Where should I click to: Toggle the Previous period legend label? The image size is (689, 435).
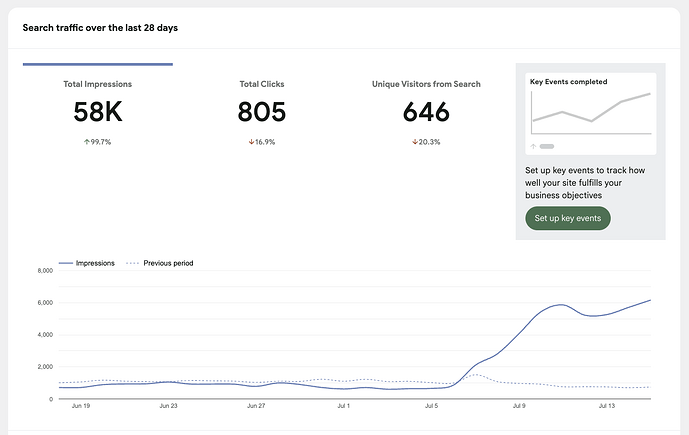(168, 263)
